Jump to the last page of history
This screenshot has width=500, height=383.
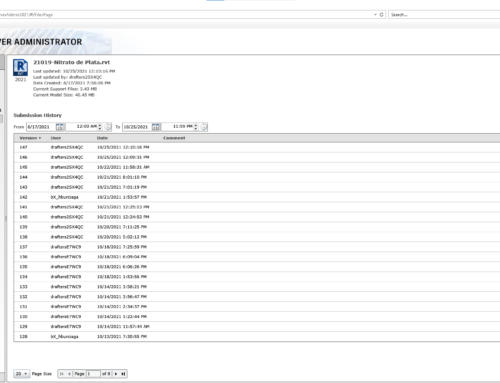123,374
